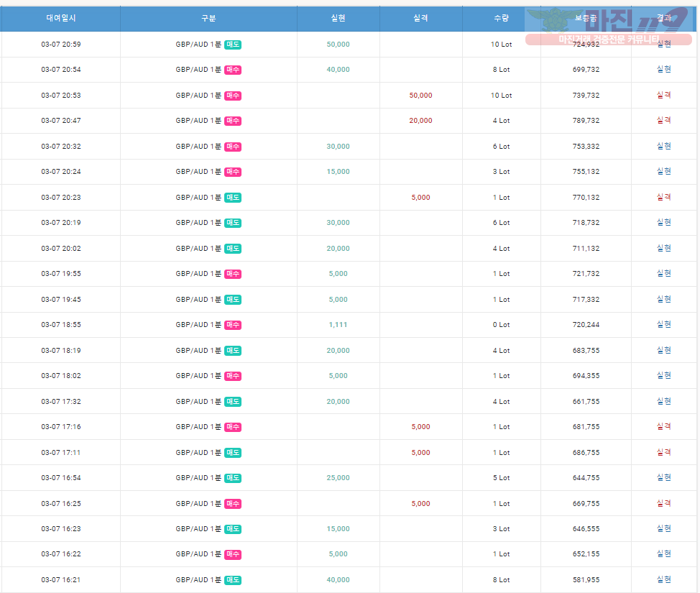Click the 매도 badge in the 20:59 row
The width and height of the screenshot is (700, 593).
233,45
